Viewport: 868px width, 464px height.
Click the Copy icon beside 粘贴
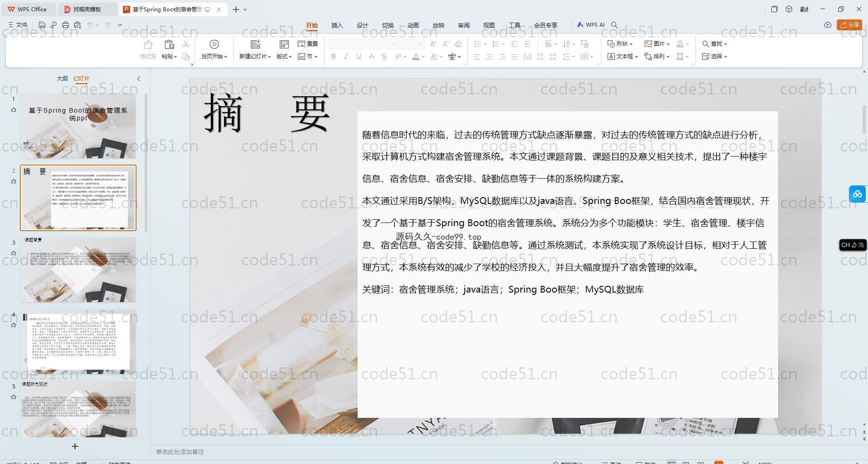tap(186, 57)
